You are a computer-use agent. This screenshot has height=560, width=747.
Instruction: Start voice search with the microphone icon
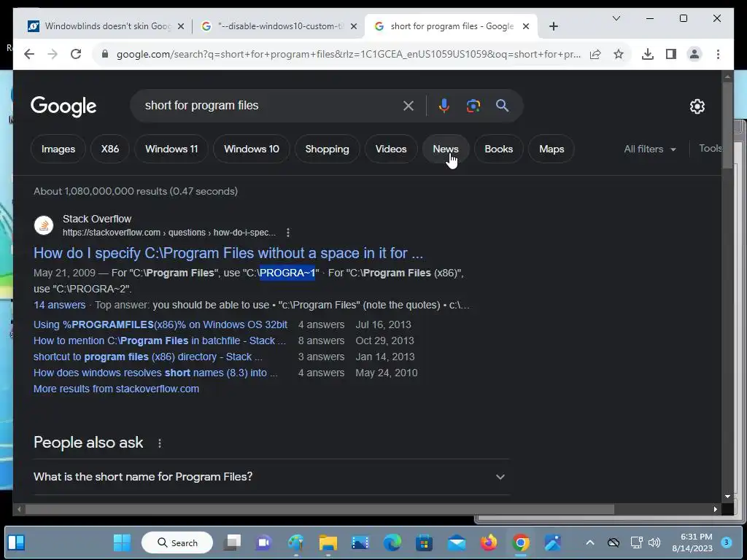tap(444, 106)
